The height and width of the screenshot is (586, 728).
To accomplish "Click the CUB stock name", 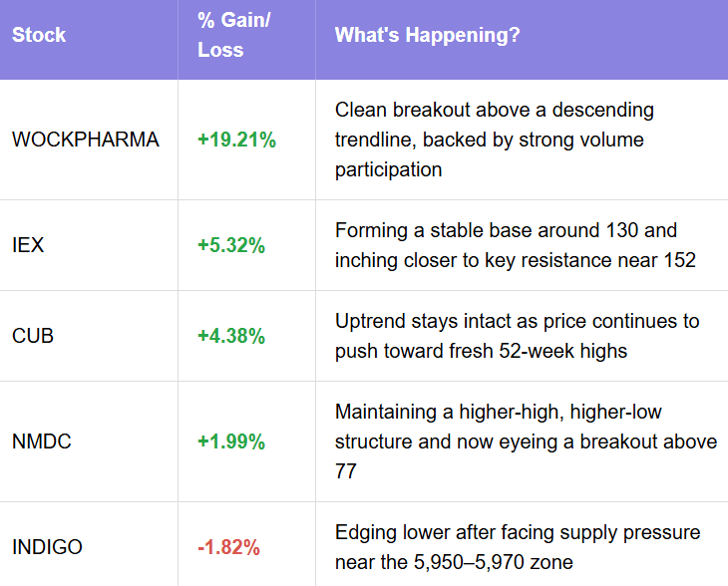I will pyautogui.click(x=33, y=336).
